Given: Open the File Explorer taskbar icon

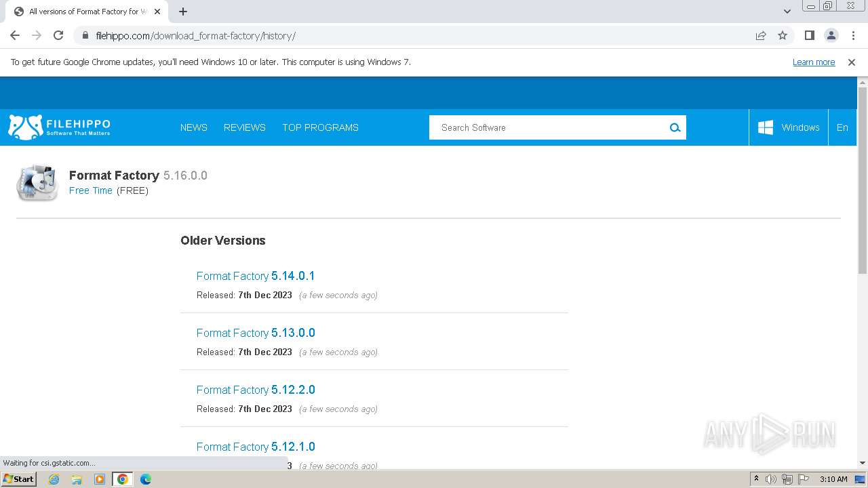Looking at the screenshot, I should click(77, 479).
